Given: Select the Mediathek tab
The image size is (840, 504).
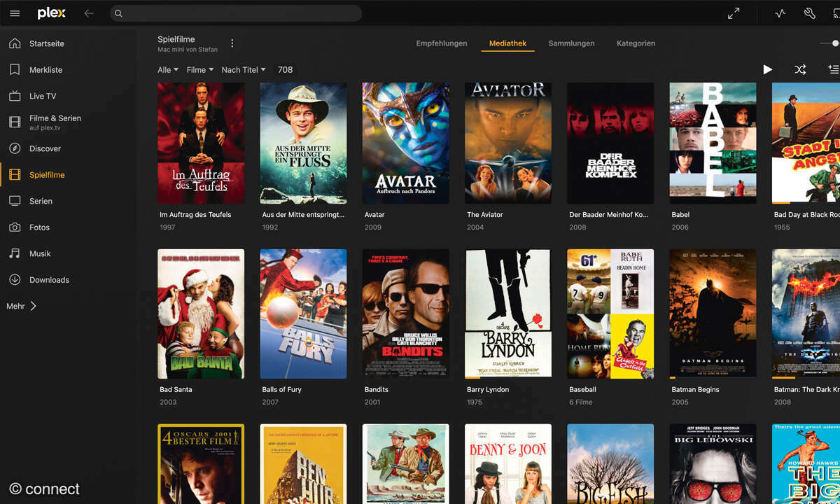Looking at the screenshot, I should coord(507,43).
